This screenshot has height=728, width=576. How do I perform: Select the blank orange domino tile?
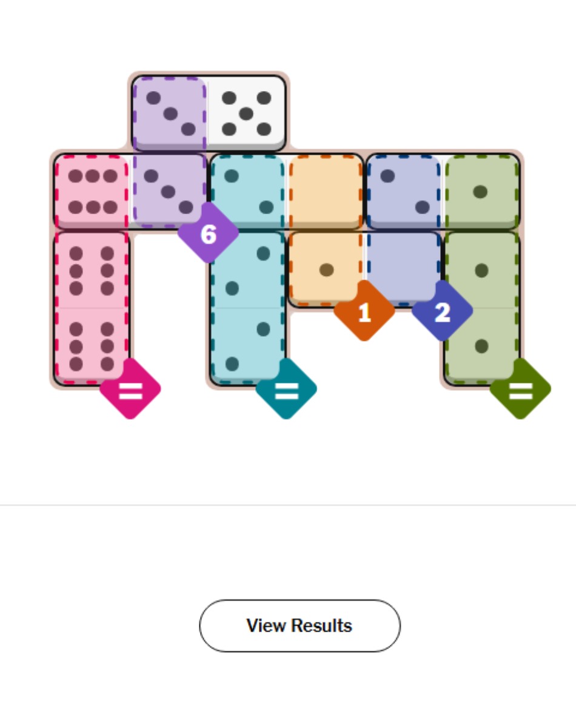coord(325,190)
